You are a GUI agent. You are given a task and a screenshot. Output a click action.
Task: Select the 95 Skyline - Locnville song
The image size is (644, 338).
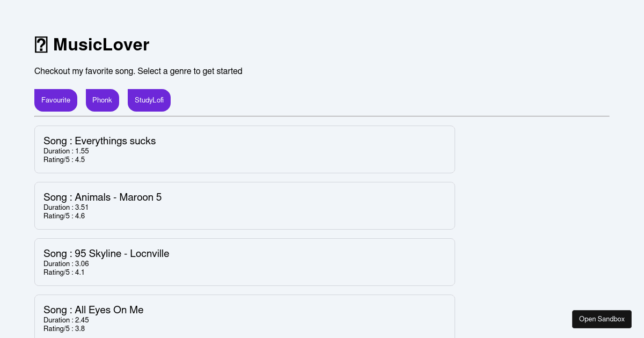pyautogui.click(x=245, y=262)
